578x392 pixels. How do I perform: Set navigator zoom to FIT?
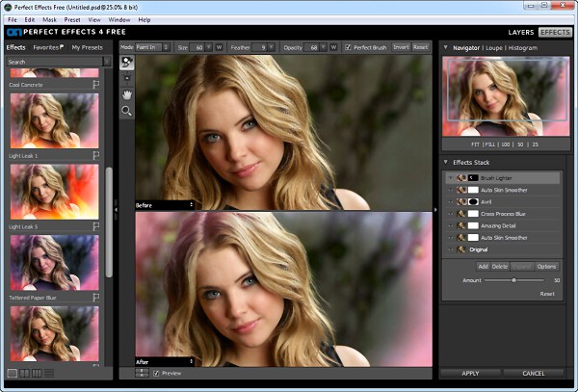click(x=476, y=144)
